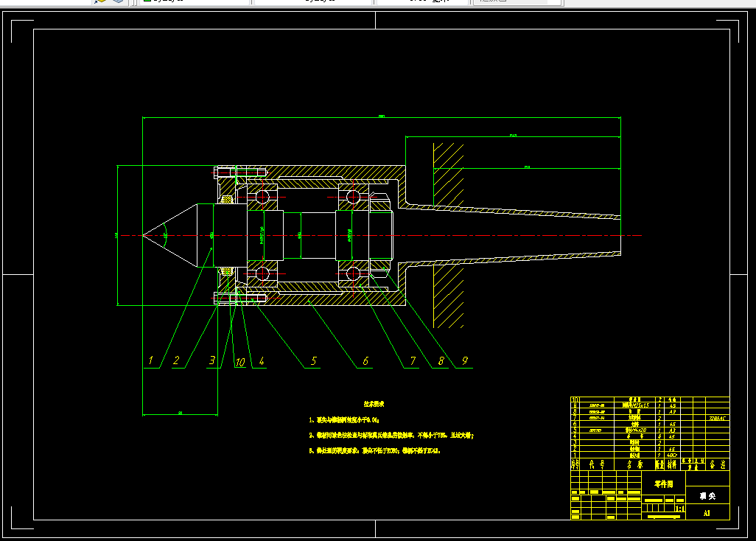Click the 7205AC remark in parts list

718,418
